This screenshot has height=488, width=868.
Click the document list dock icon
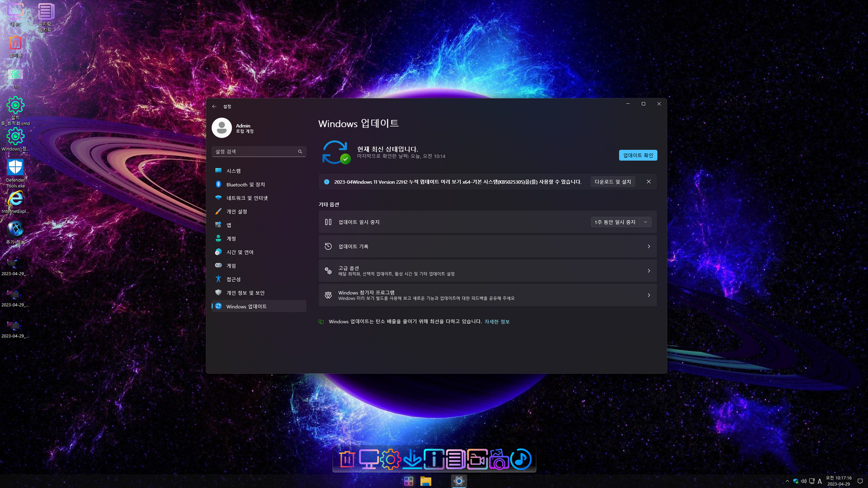click(455, 459)
